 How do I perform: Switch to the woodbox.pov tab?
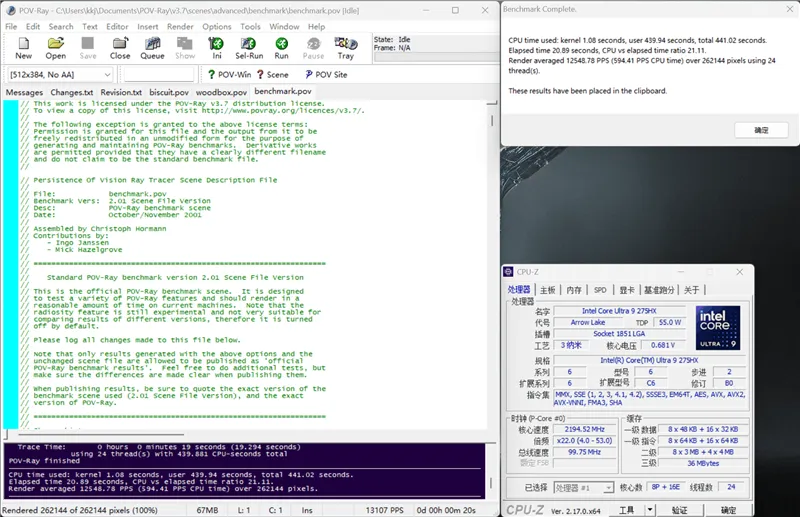[x=221, y=92]
